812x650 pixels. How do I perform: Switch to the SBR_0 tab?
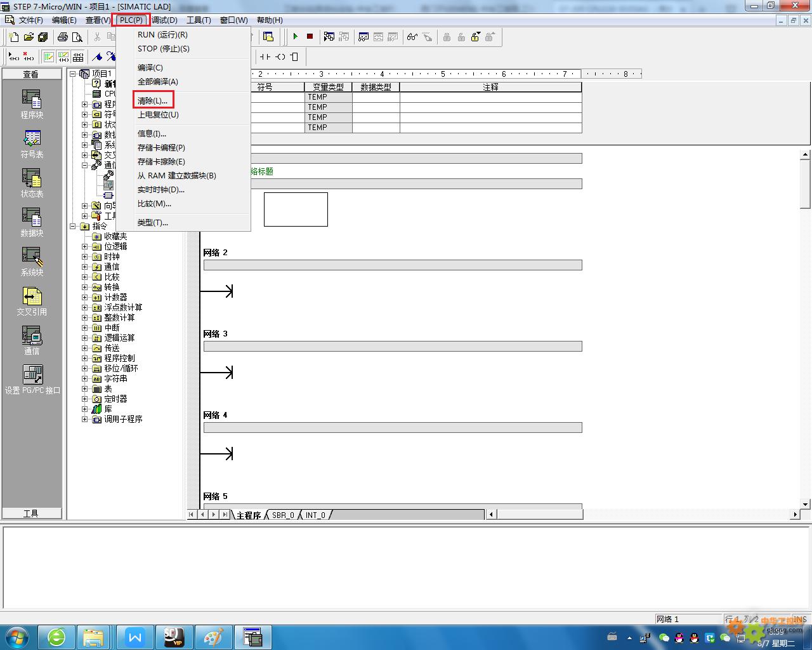coord(283,515)
